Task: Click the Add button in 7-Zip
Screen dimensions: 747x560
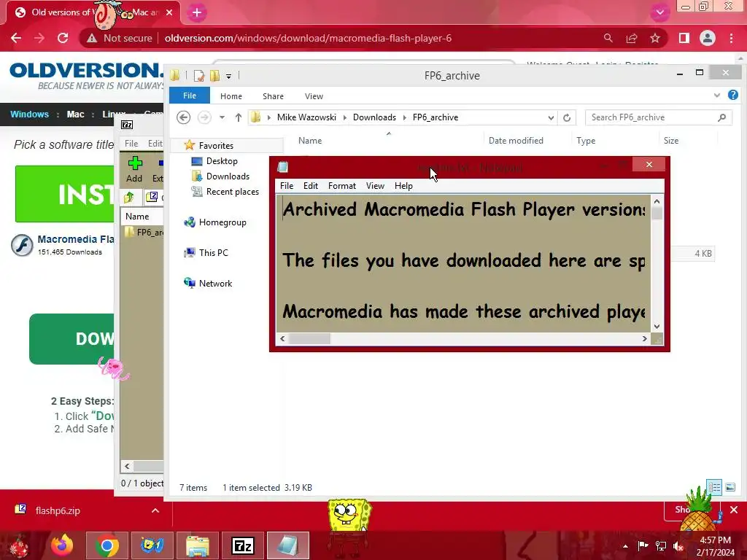Action: [x=134, y=169]
